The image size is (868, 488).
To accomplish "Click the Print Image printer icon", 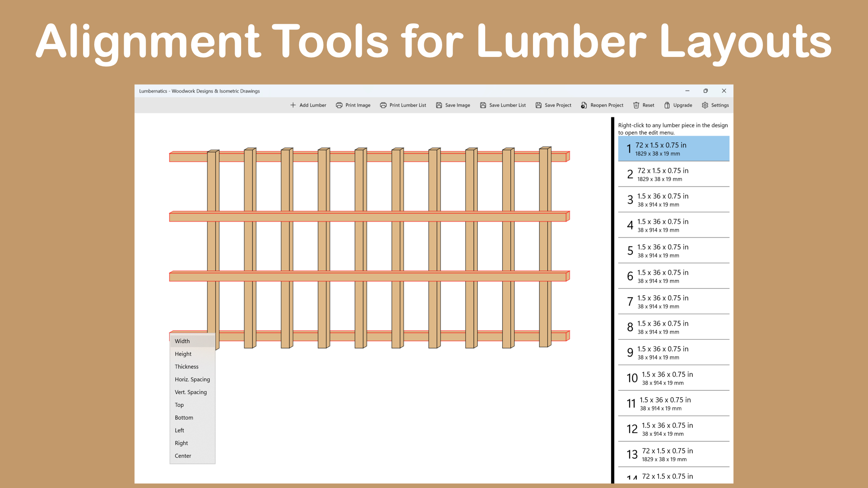I will pyautogui.click(x=339, y=105).
